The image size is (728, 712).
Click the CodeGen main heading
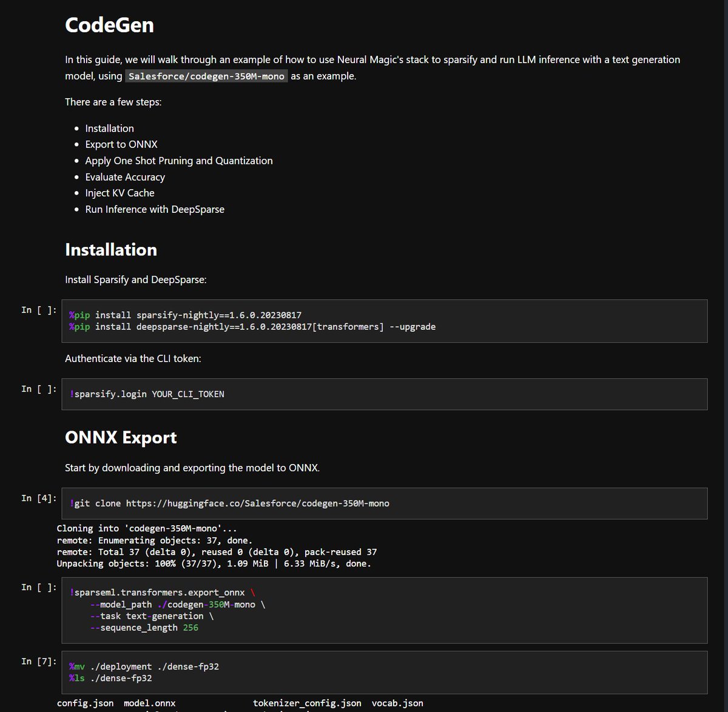109,25
